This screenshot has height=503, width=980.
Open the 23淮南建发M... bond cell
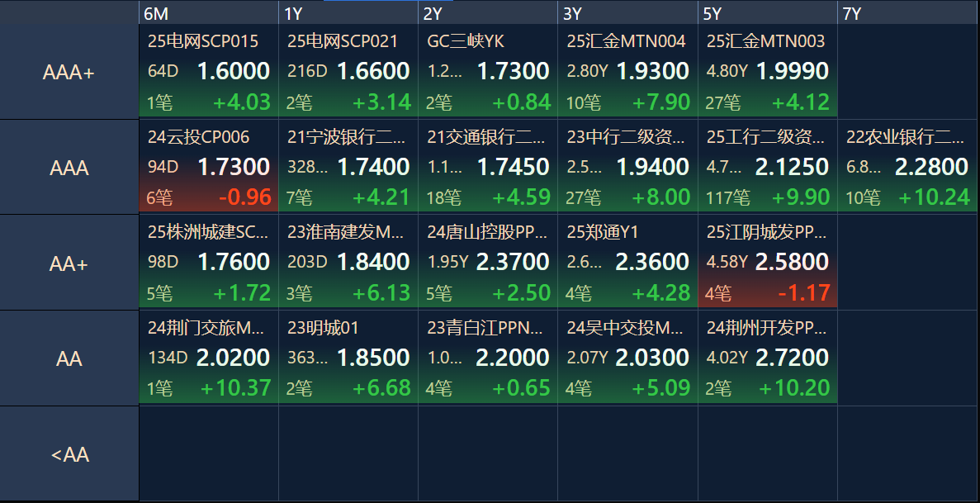[348, 262]
